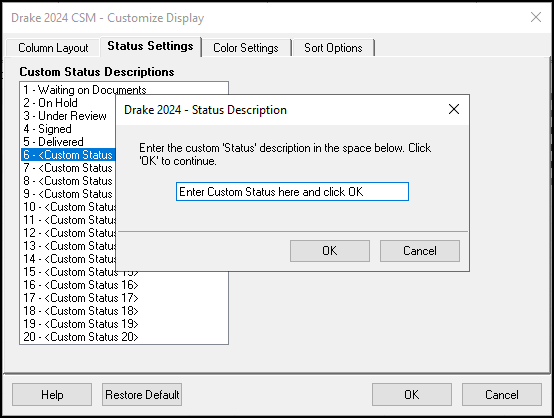This screenshot has height=418, width=554.
Task: Close the Status Description dialog with X
Action: point(454,109)
